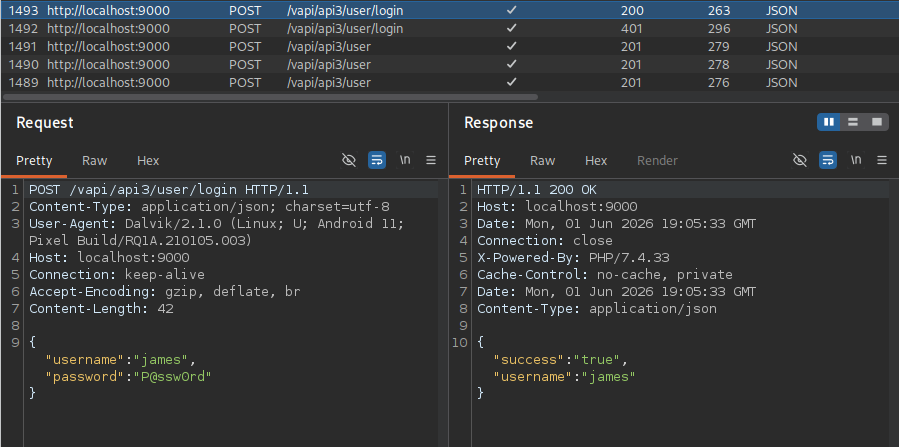Click Accept-Encoding header in Request
899x447 pixels.
(x=165, y=292)
